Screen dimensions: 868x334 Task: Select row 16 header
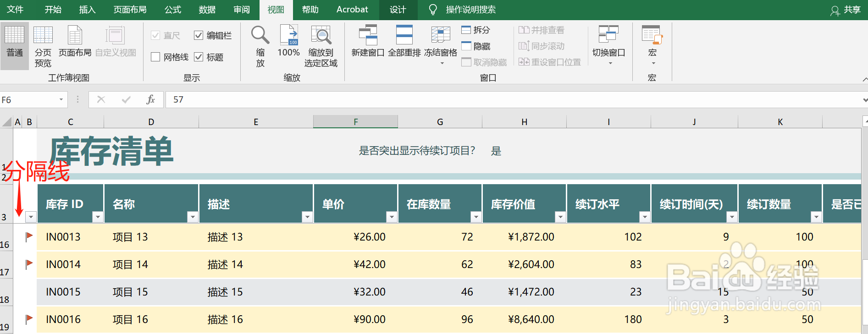[x=6, y=237]
